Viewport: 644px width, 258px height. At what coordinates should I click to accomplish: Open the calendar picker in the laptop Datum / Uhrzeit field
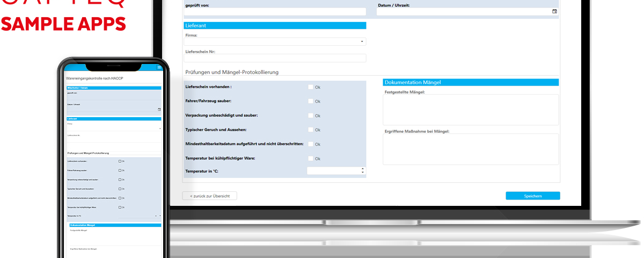[554, 11]
